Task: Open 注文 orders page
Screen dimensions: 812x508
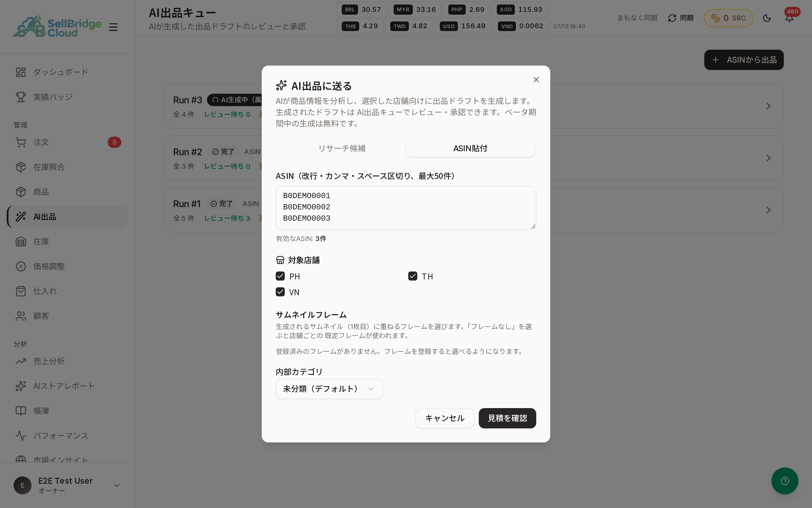Action: pyautogui.click(x=67, y=142)
